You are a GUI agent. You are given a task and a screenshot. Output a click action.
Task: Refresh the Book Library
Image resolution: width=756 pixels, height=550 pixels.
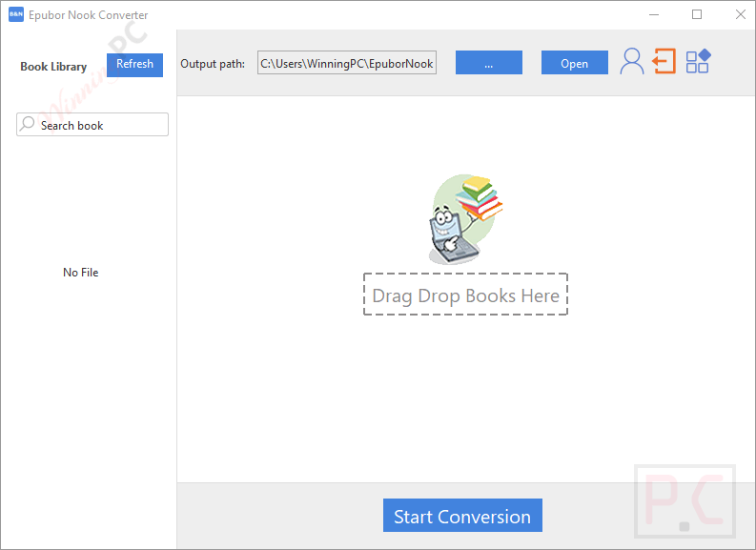click(x=134, y=65)
